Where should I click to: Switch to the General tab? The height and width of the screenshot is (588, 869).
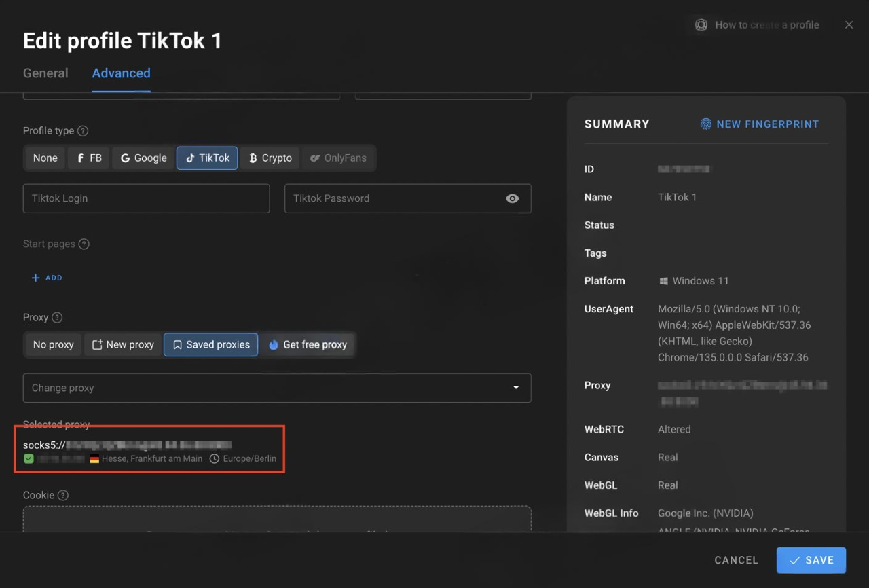(x=45, y=73)
